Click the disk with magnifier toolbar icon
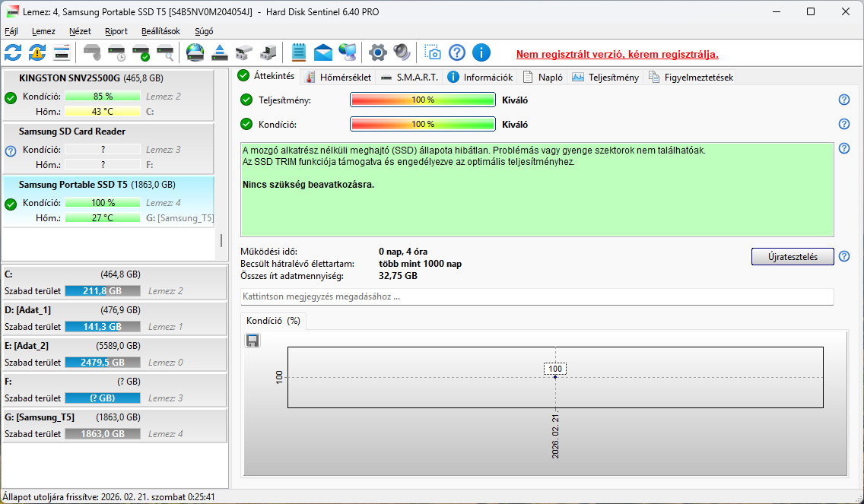 pyautogui.click(x=165, y=53)
